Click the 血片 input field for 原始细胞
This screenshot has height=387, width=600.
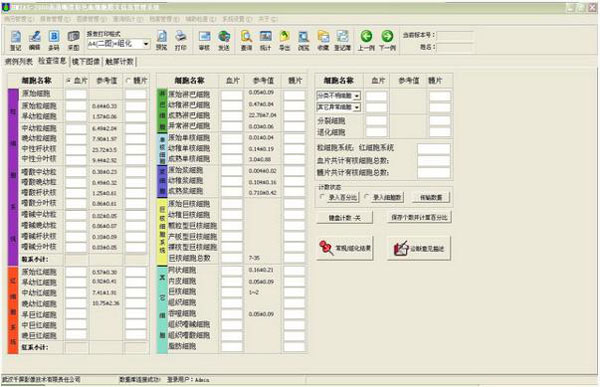click(76, 94)
